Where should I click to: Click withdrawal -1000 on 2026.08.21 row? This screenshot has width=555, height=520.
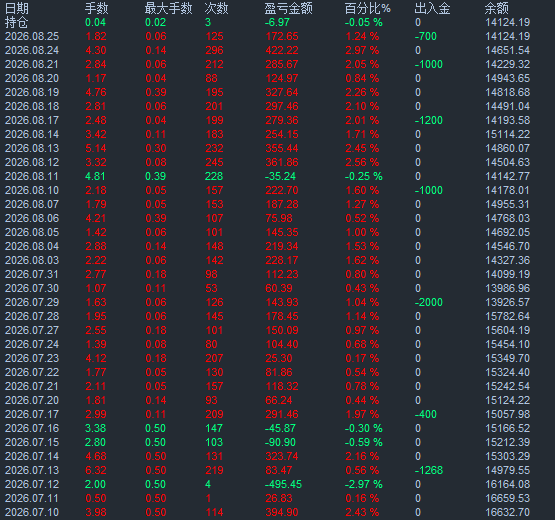coord(429,64)
